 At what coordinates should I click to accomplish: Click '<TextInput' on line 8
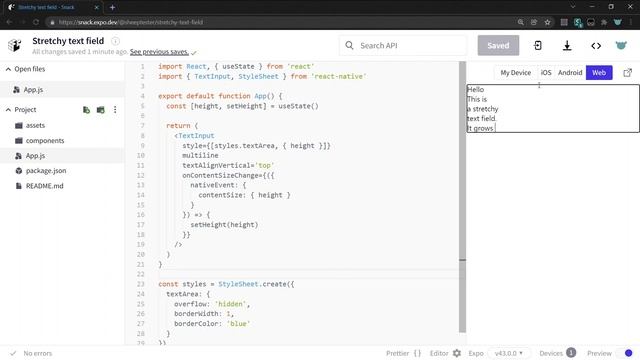pyautogui.click(x=194, y=136)
